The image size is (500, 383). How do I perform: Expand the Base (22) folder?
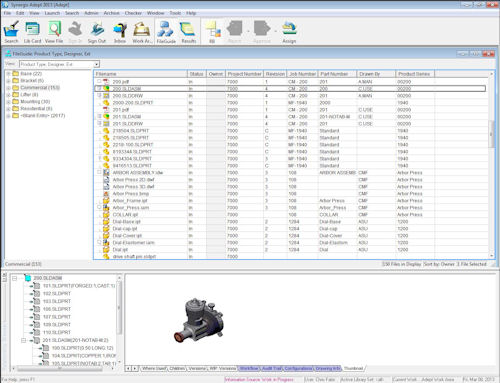[x=8, y=74]
